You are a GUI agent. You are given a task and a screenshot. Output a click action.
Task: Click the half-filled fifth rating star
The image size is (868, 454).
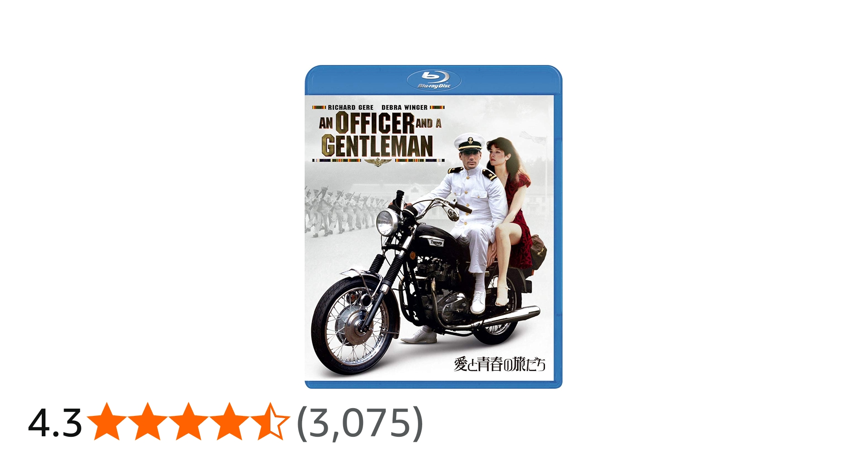pyautogui.click(x=269, y=421)
